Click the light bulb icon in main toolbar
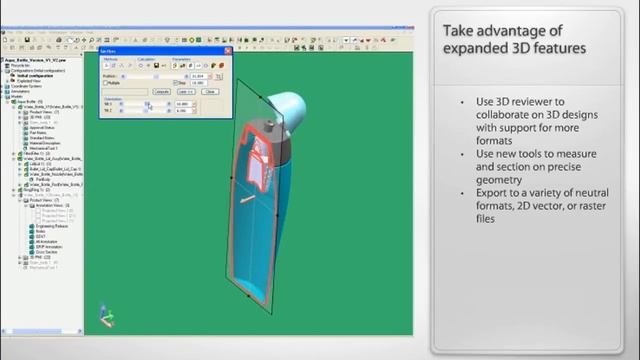The width and height of the screenshot is (640, 360). point(167,40)
